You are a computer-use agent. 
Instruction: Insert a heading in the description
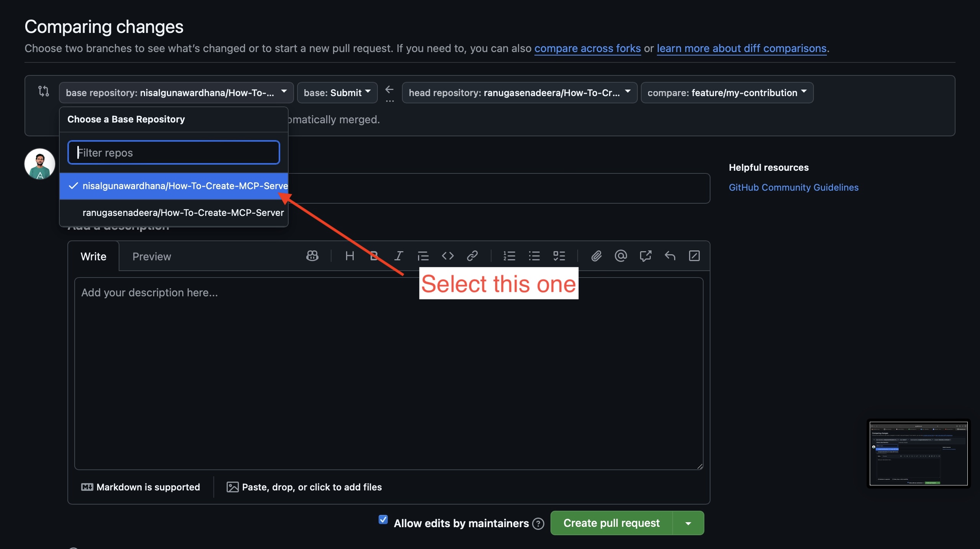(349, 256)
